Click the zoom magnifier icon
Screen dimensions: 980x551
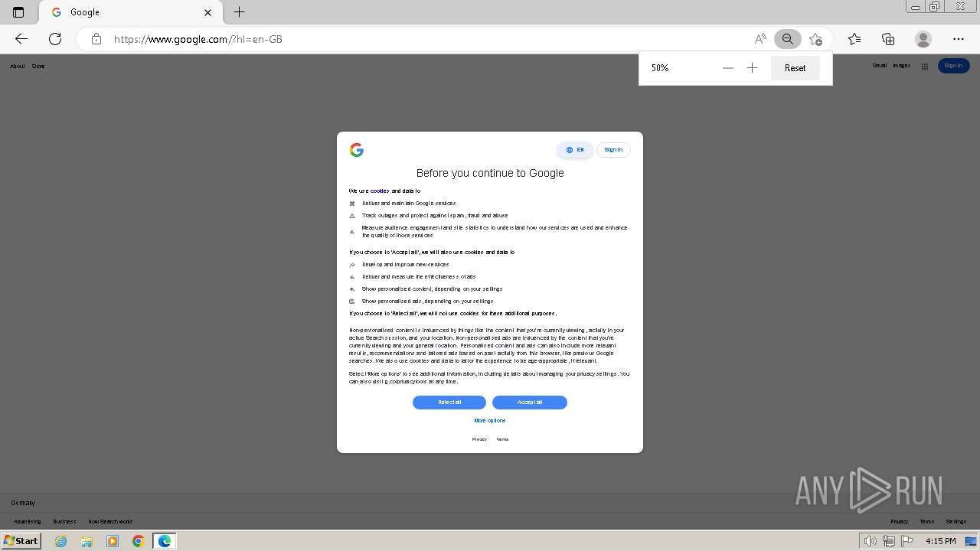[x=788, y=39]
